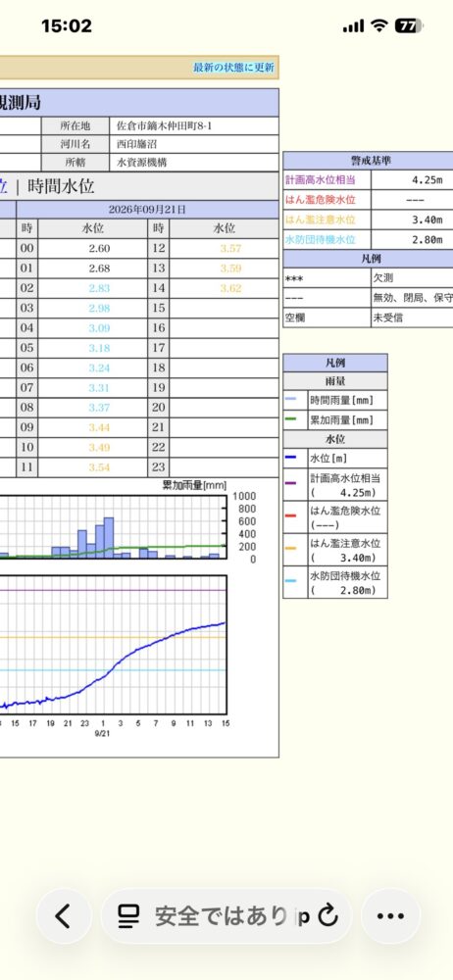This screenshot has width=453, height=980.
Task: Tap the Wi-Fi status icon
Action: coord(378,25)
